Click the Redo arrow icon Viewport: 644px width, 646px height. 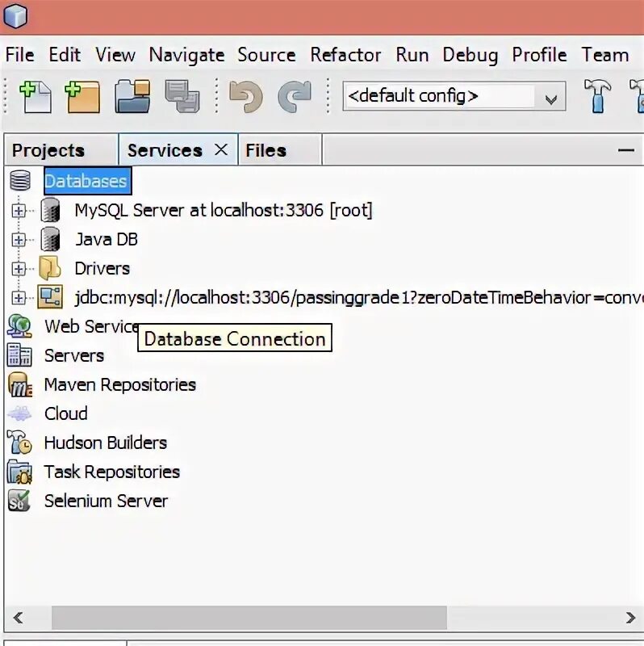click(x=295, y=97)
